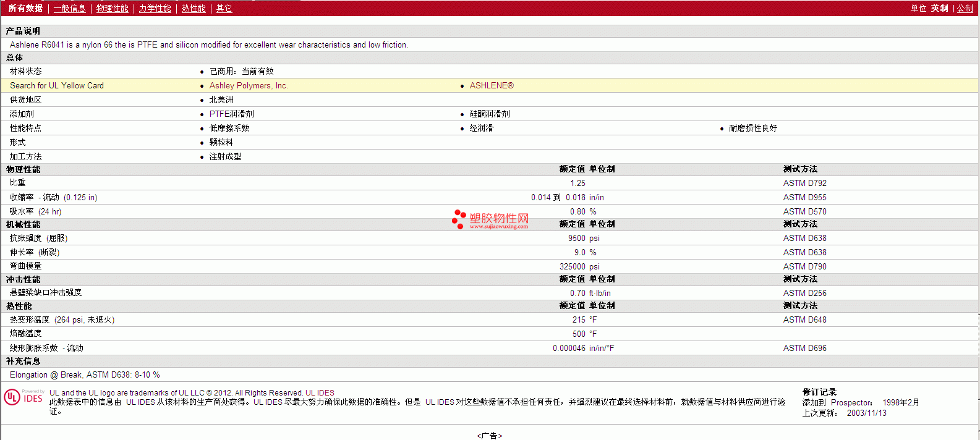Open the 热性能 tab
980x440 pixels.
pyautogui.click(x=194, y=9)
